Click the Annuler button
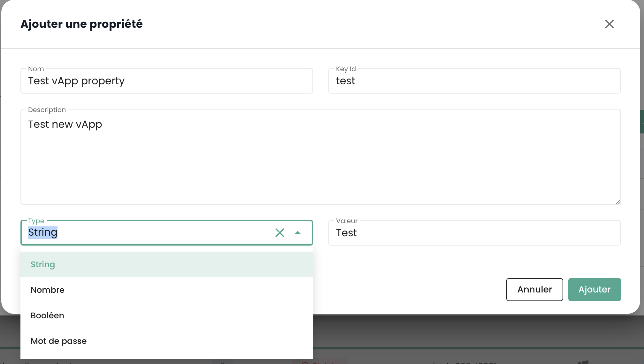Viewport: 644px width, 364px height. (x=534, y=290)
